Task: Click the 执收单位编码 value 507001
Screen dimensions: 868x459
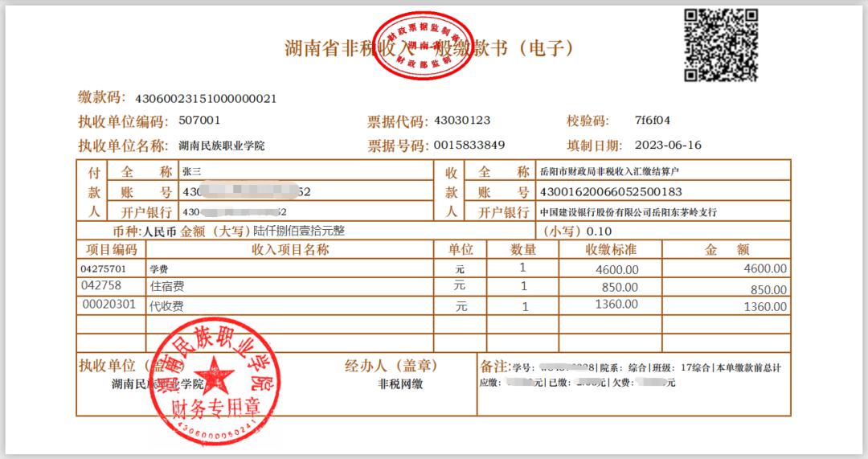Action: (x=199, y=121)
